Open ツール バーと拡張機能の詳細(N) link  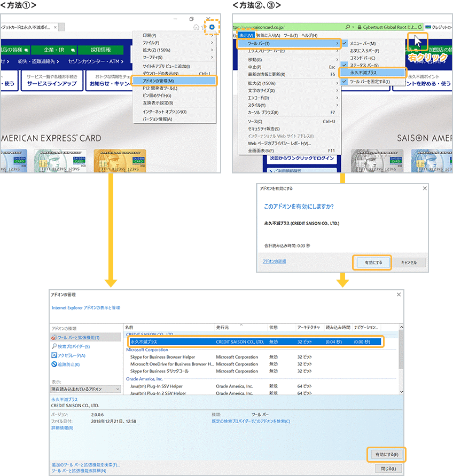79,471
